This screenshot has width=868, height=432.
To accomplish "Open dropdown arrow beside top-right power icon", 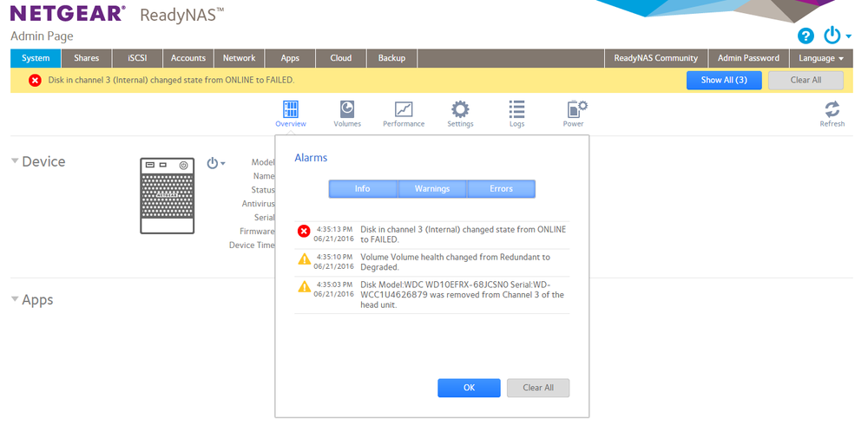I will [x=849, y=37].
